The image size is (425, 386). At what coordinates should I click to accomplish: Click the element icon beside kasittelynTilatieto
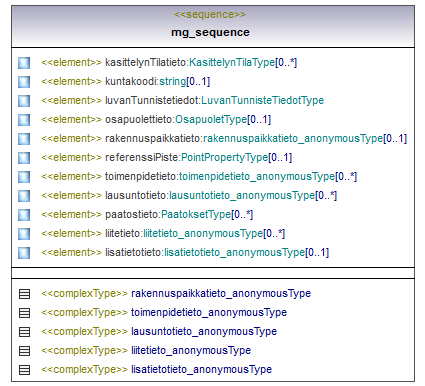click(x=24, y=63)
